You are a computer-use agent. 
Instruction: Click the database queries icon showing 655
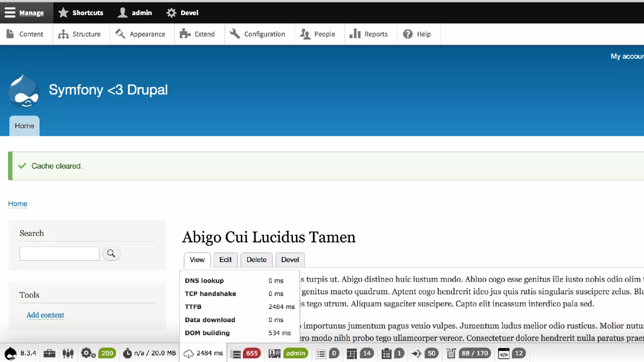[236, 354]
